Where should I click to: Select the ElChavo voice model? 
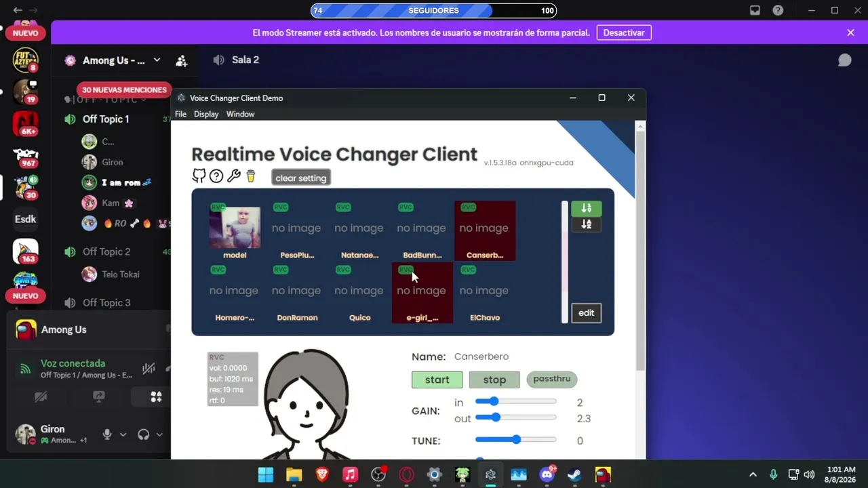[485, 293]
